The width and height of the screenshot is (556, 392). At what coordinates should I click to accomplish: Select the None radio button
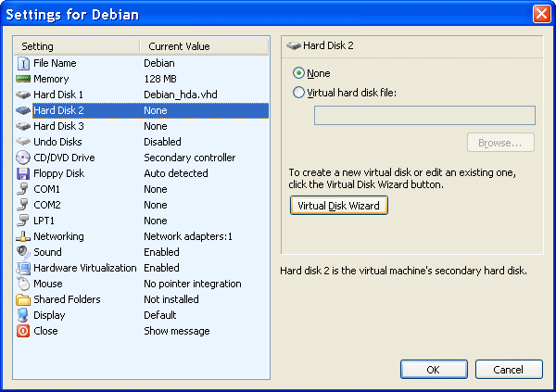pyautogui.click(x=298, y=73)
